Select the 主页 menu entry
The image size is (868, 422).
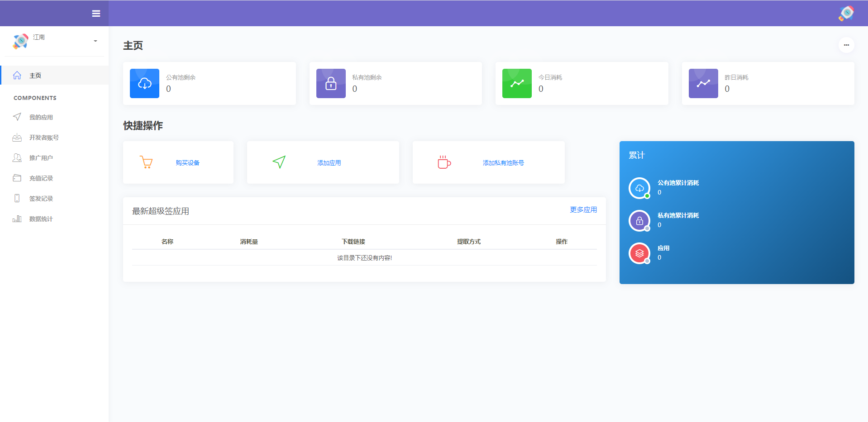click(35, 75)
